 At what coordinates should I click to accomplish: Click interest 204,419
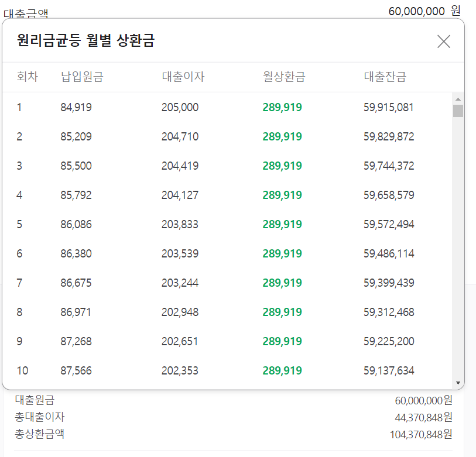[x=180, y=166]
